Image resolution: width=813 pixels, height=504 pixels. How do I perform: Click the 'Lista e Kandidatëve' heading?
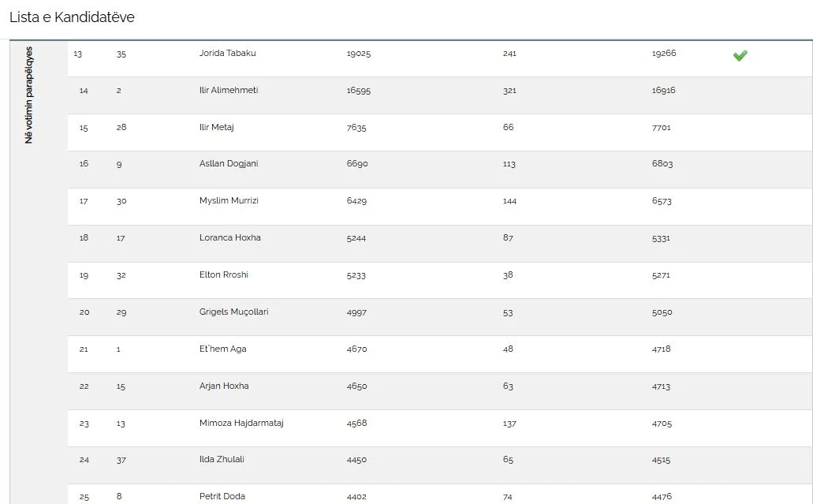click(72, 17)
